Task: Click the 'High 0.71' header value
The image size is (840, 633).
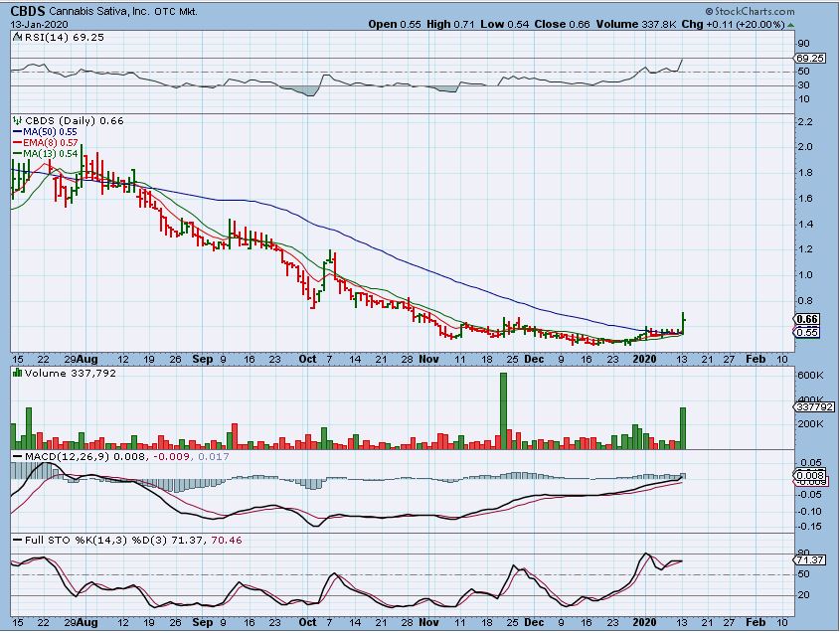Action: click(x=450, y=24)
